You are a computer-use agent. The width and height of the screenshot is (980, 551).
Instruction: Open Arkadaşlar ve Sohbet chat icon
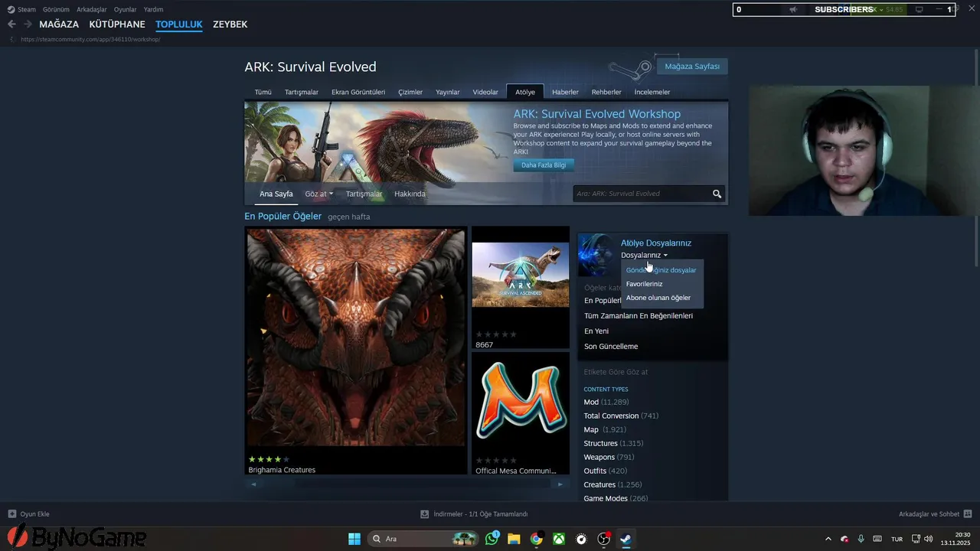coord(968,514)
